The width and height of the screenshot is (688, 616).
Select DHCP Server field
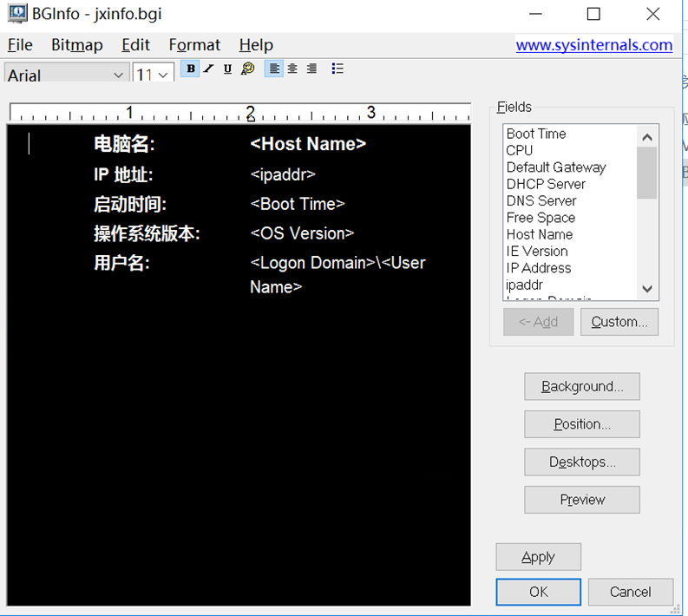coord(546,184)
